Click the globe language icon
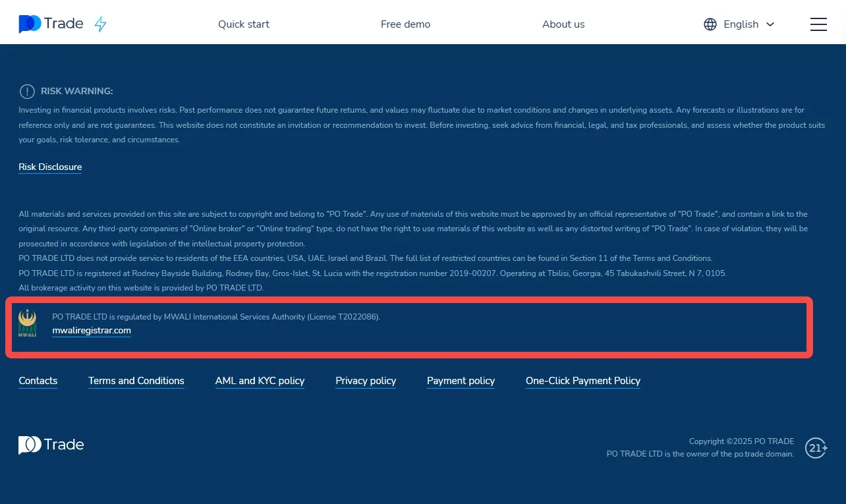Screen dimensions: 846x504 click(x=710, y=24)
